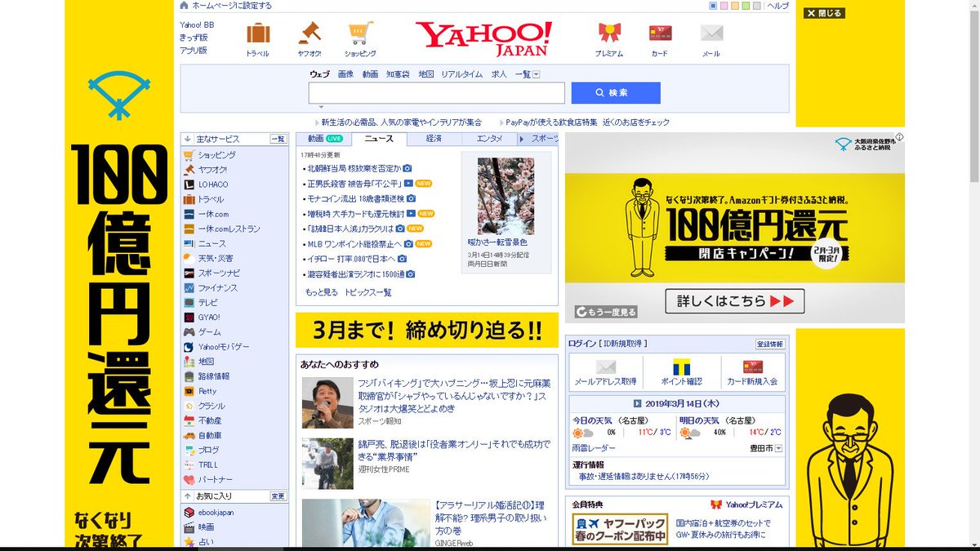This screenshot has height=551, width=980.
Task: Click the T-point ポイント確認 icon
Action: click(681, 367)
